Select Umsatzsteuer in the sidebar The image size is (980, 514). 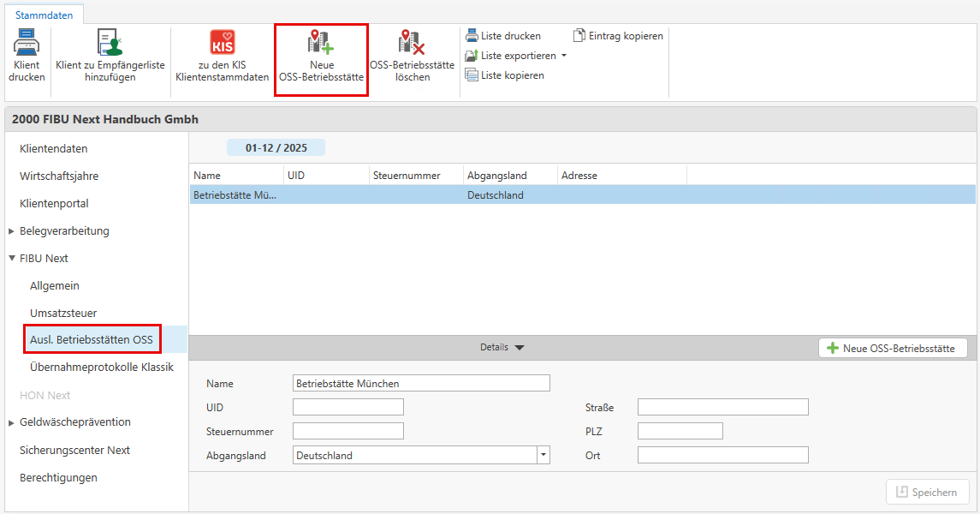(63, 314)
